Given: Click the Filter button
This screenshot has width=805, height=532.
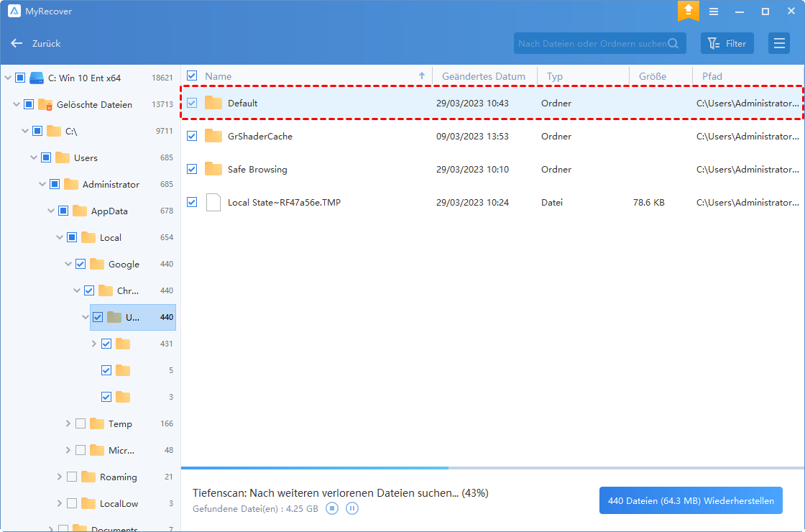Looking at the screenshot, I should 727,44.
